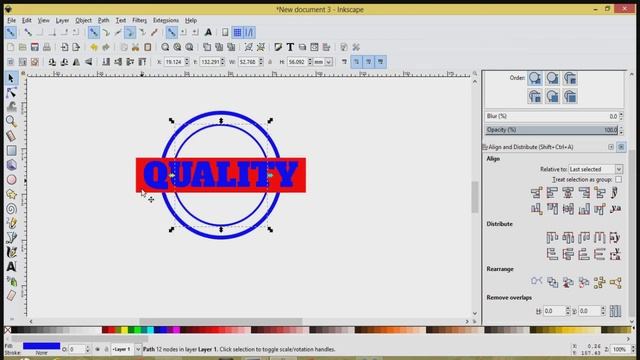Select the Star polygon tool

click(11, 194)
